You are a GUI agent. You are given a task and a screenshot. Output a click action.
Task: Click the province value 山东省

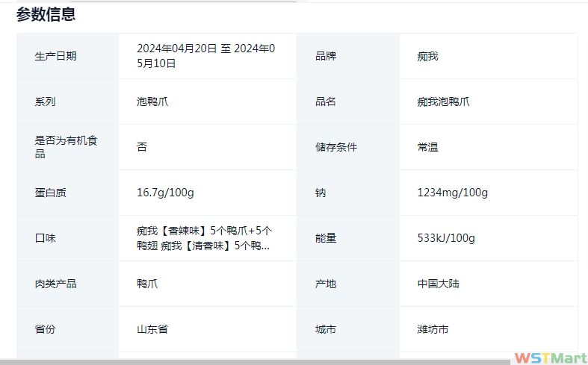tap(152, 329)
